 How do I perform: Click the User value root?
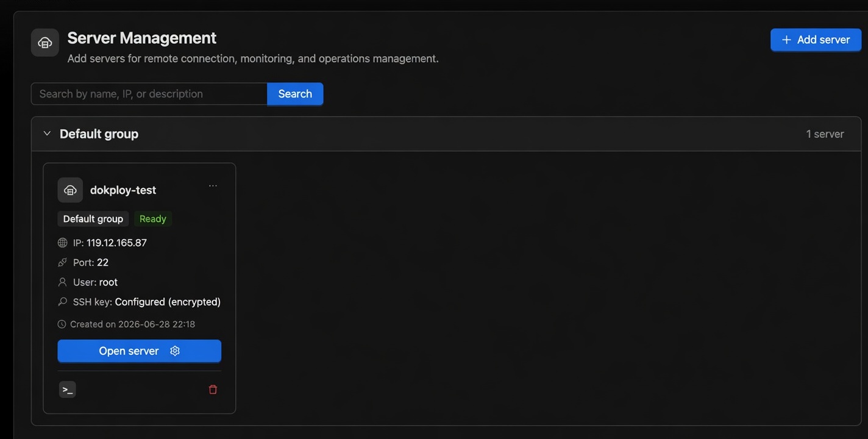(x=108, y=282)
